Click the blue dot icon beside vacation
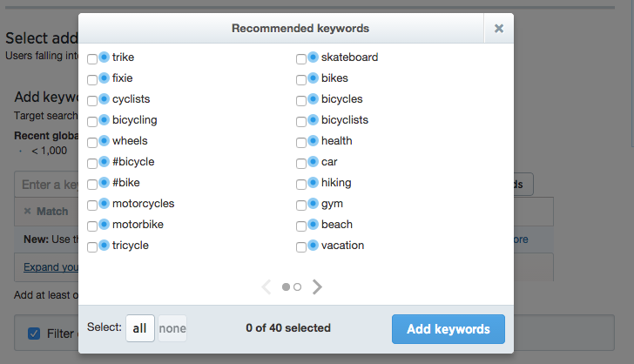This screenshot has width=634, height=364. [313, 245]
